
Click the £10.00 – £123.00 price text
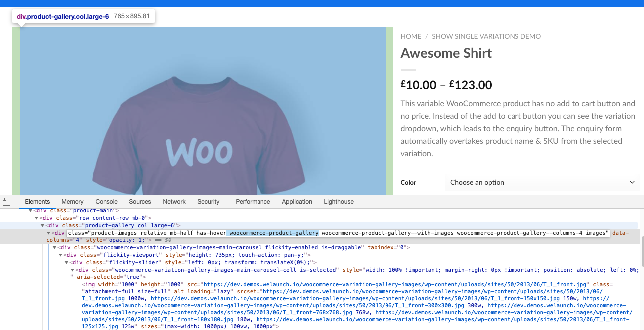tap(446, 85)
